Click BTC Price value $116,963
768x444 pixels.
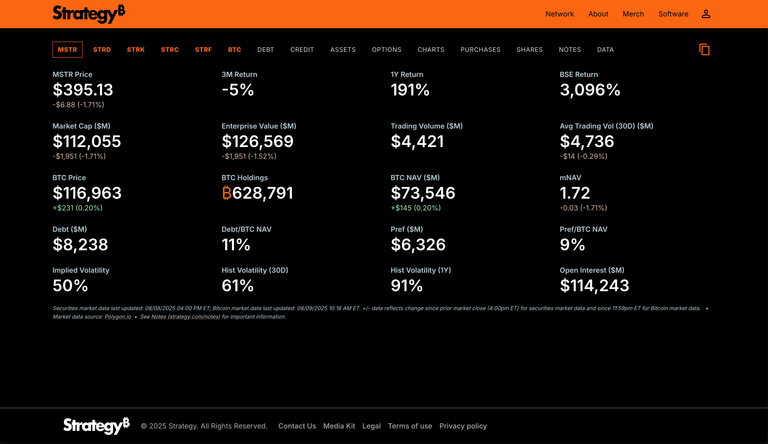coord(87,193)
